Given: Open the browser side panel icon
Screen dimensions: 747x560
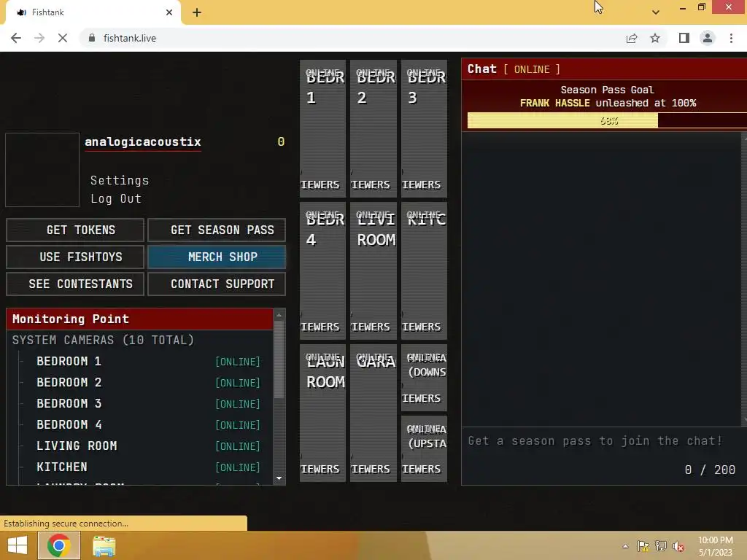Looking at the screenshot, I should (684, 38).
